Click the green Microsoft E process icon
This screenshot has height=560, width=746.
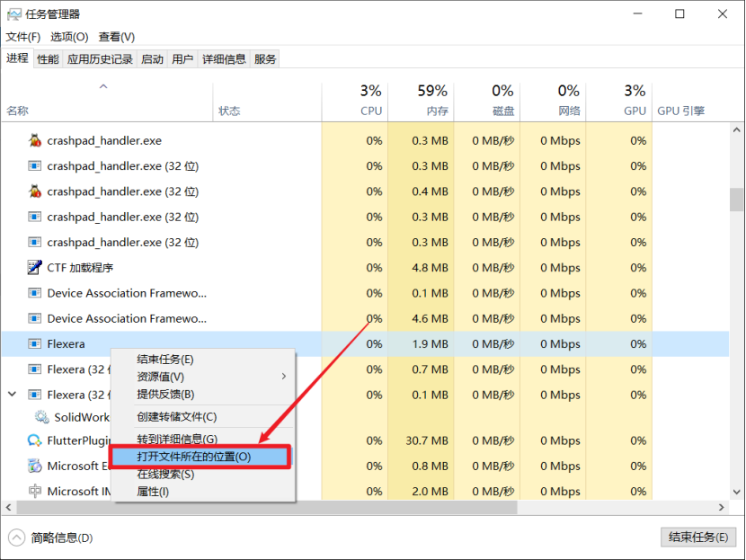pos(34,466)
